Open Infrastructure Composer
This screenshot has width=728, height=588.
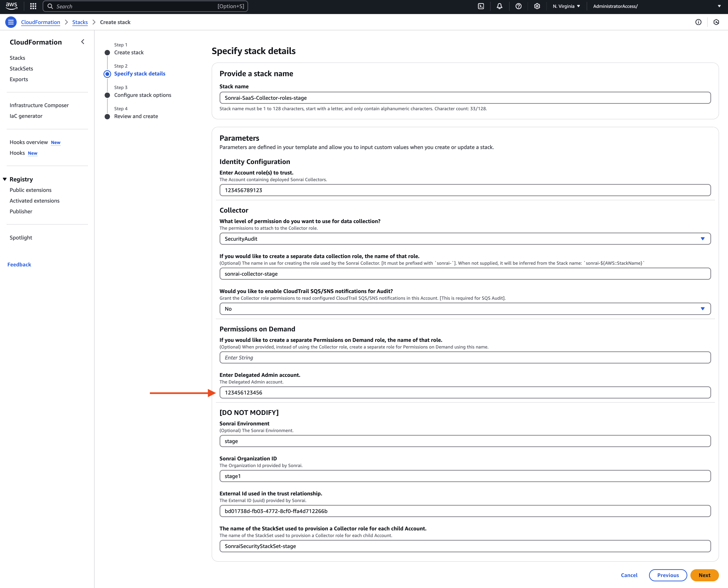click(39, 105)
